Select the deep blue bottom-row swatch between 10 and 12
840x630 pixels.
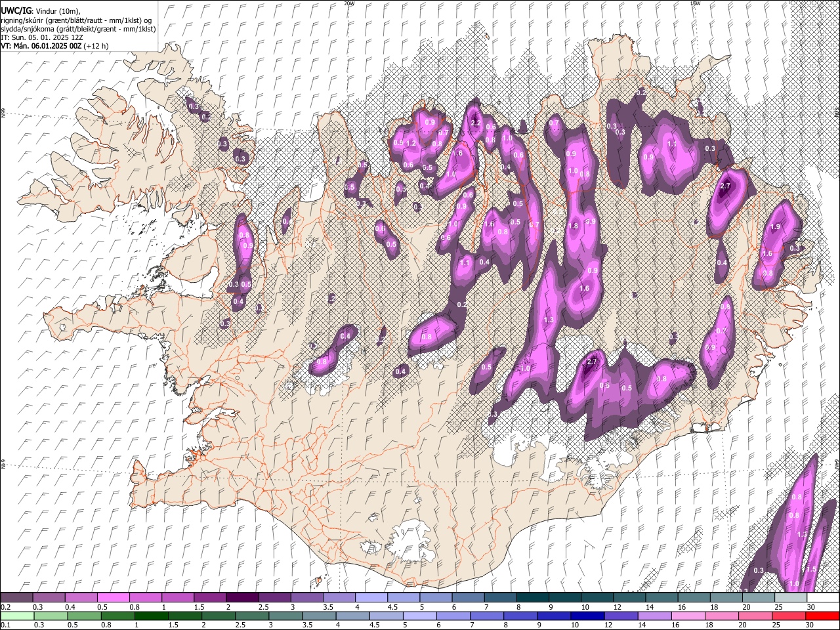[587, 616]
